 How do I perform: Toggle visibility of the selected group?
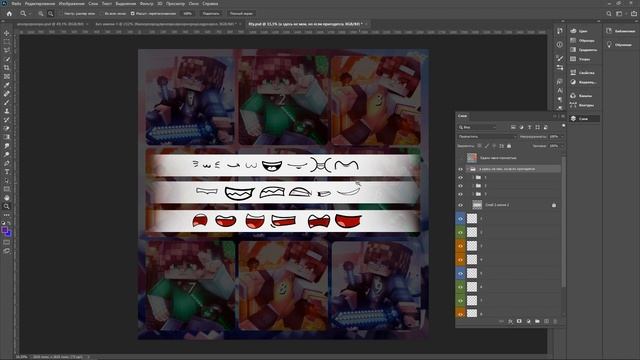460,169
